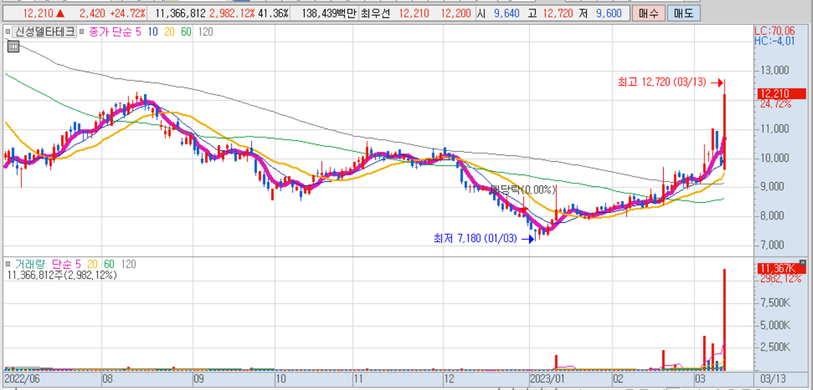Toggle small square marker before 거래량
Image resolution: width=813 pixels, height=390 pixels.
click(x=8, y=264)
